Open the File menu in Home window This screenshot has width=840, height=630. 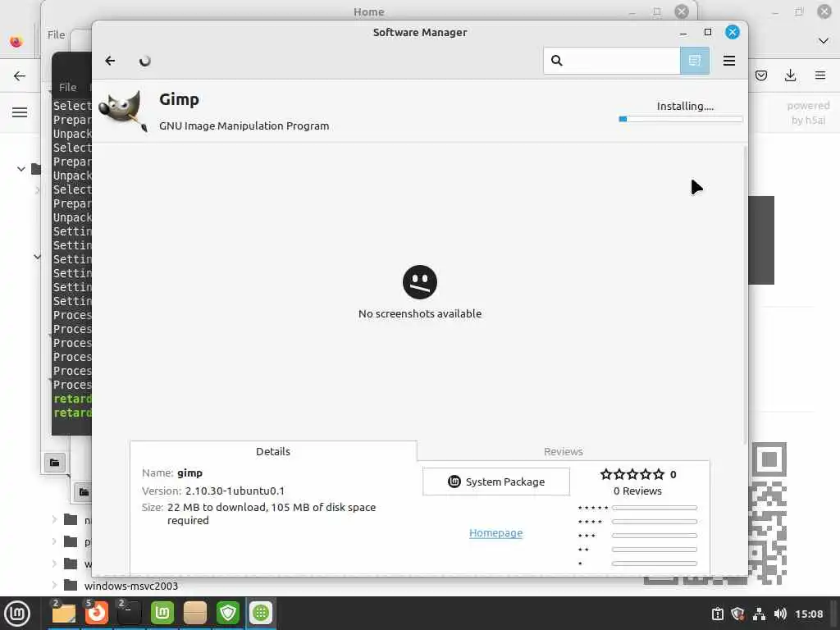56,34
